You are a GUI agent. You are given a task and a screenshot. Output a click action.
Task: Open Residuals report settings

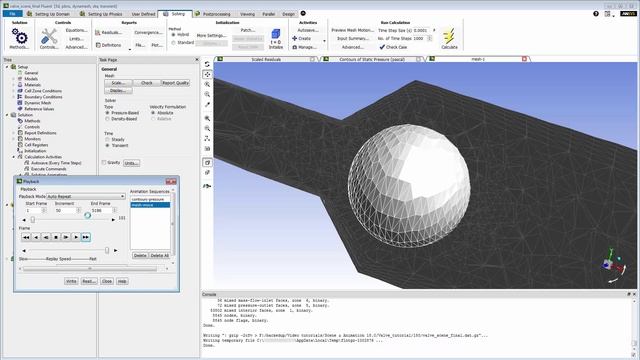coord(108,33)
